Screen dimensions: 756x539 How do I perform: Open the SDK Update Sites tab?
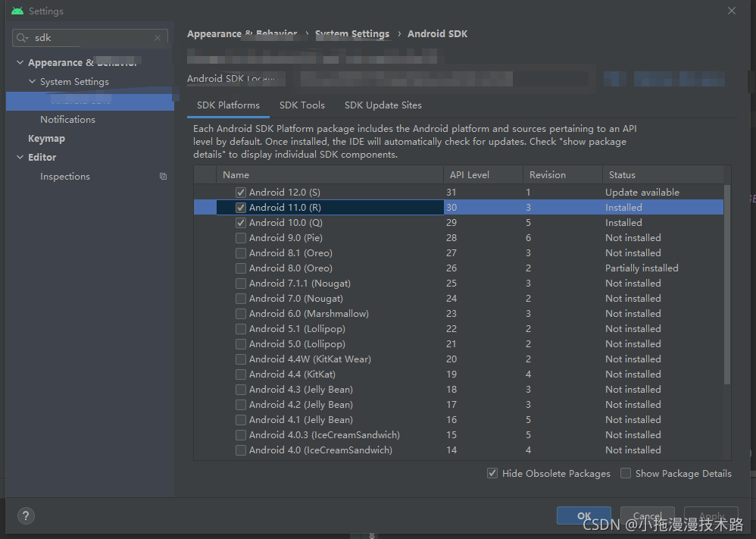point(383,105)
